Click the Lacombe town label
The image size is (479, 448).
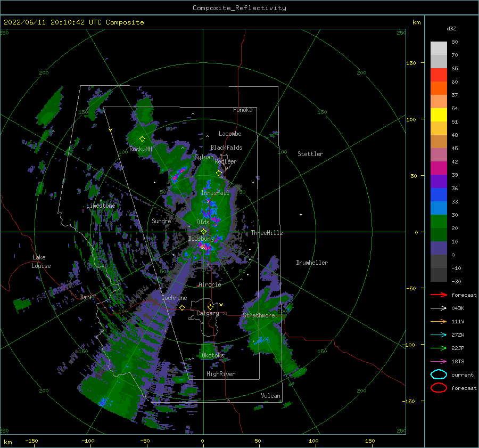point(230,134)
